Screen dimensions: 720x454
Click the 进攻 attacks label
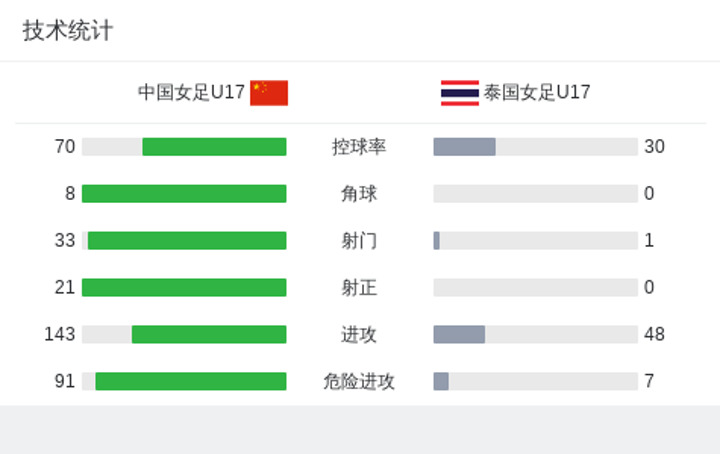(x=359, y=334)
